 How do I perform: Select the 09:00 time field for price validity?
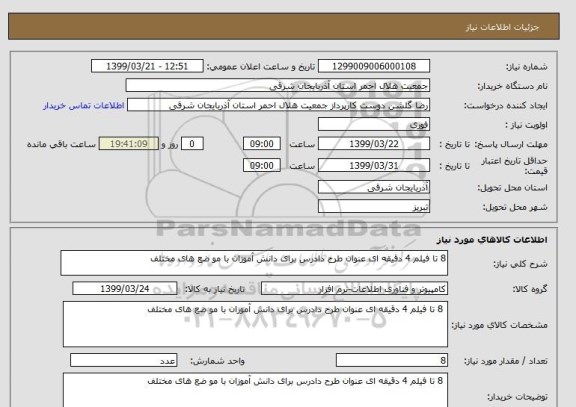262,165
